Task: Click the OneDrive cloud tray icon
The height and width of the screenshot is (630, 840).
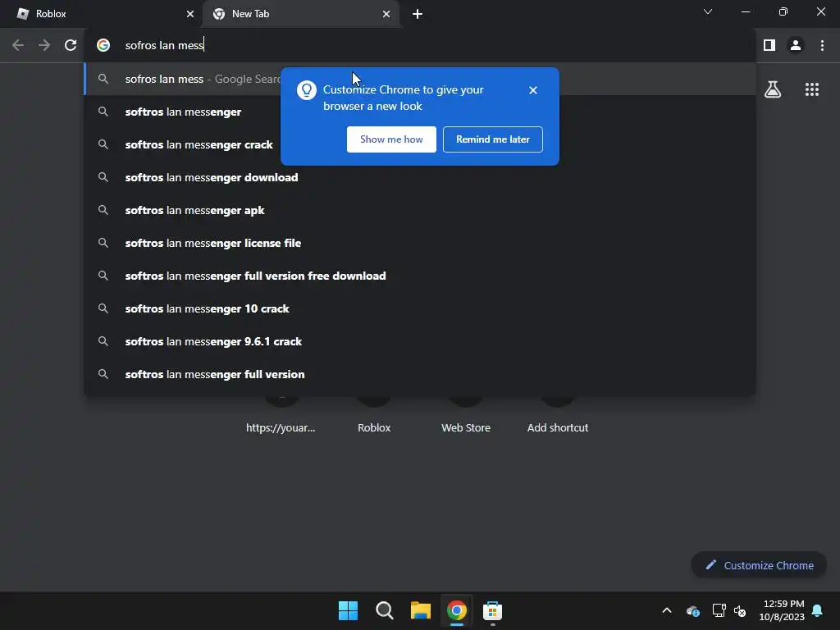Action: coord(692,610)
